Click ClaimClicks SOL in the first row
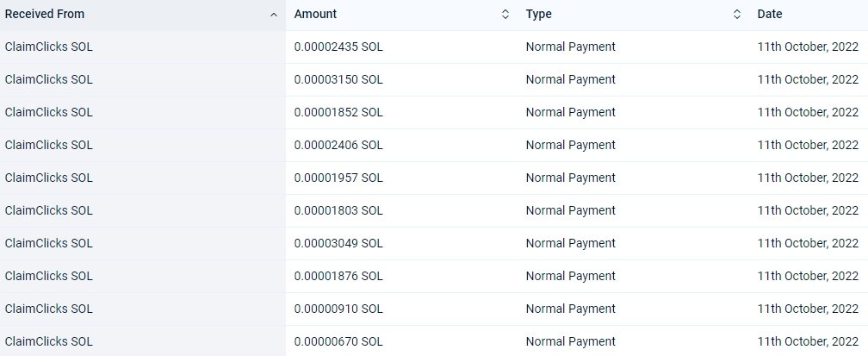This screenshot has height=356, width=868. (x=49, y=47)
